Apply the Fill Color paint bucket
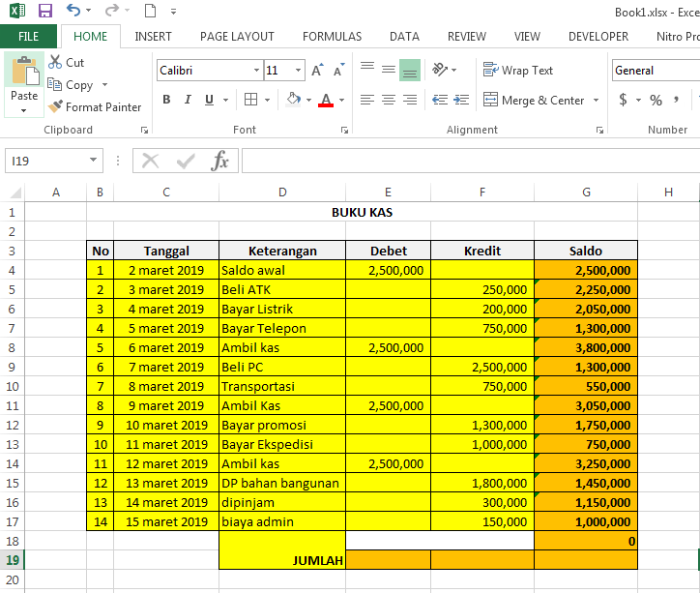700x593 pixels. [293, 99]
